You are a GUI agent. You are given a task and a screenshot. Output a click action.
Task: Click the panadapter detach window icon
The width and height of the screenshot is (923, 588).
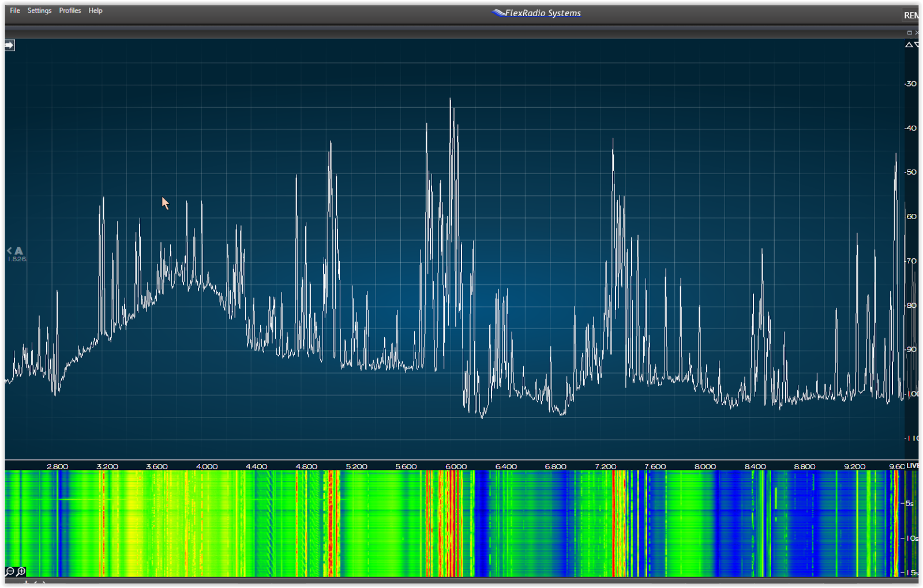pos(910,33)
